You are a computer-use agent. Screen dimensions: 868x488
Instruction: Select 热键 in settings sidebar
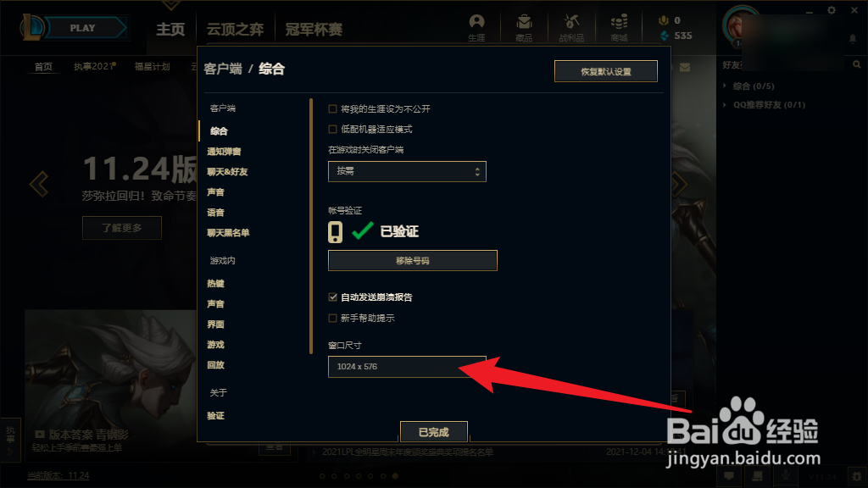(215, 283)
